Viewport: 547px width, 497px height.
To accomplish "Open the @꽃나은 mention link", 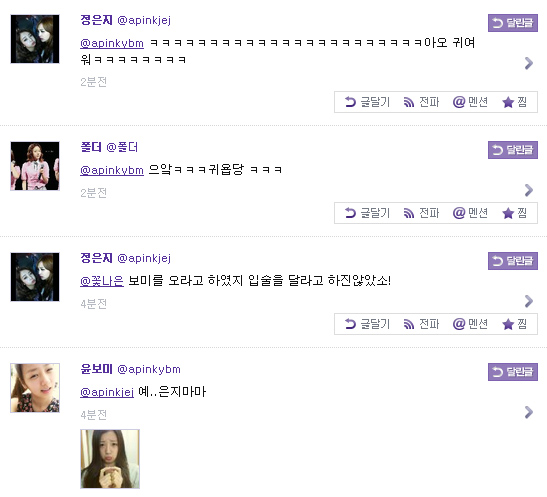I will tap(102, 281).
